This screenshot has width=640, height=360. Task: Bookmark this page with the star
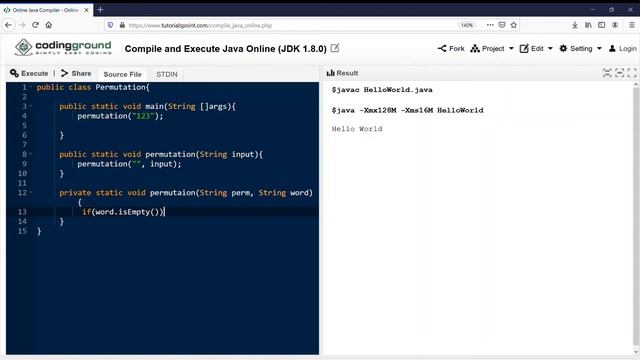514,25
